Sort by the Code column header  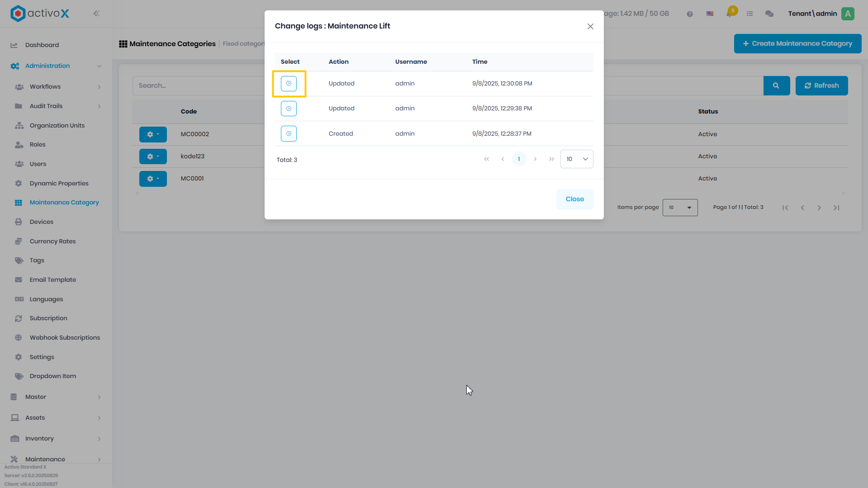point(189,112)
